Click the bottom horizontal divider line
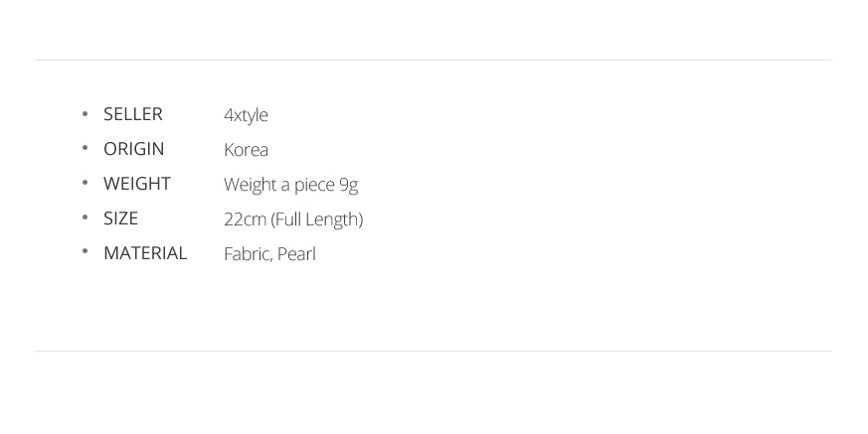The height and width of the screenshot is (434, 868). (x=433, y=351)
